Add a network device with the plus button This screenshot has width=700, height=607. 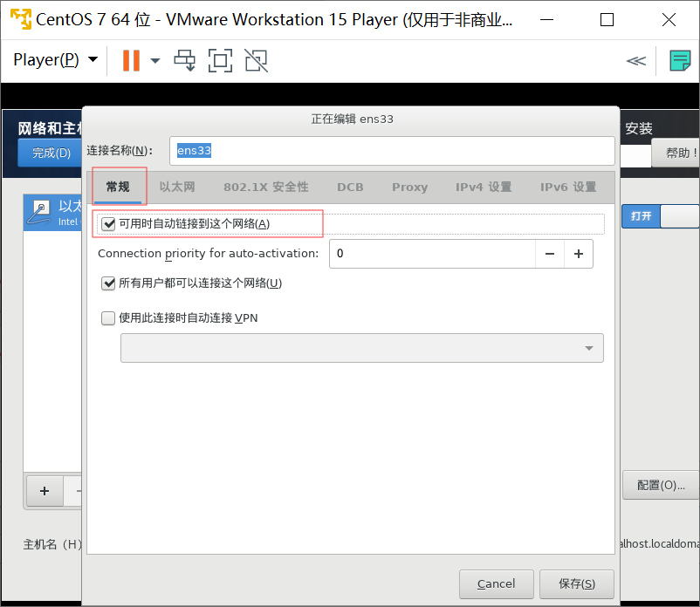click(45, 491)
